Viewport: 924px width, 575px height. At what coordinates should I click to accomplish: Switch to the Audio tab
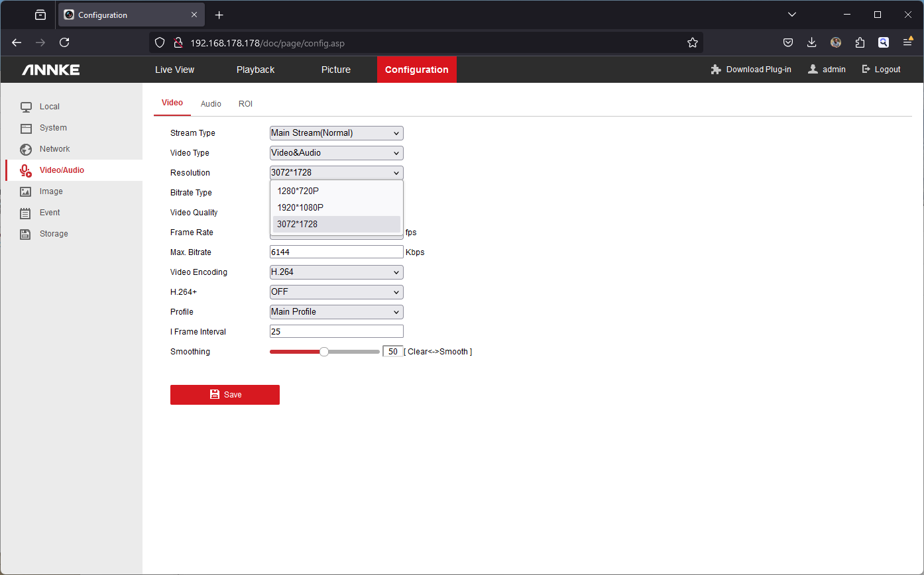point(211,104)
